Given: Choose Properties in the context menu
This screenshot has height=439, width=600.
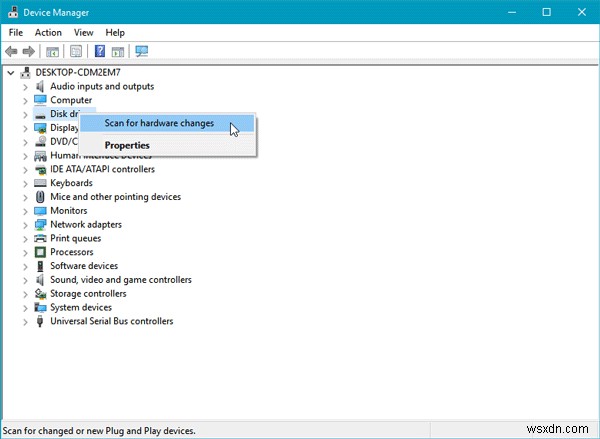Looking at the screenshot, I should [167, 145].
